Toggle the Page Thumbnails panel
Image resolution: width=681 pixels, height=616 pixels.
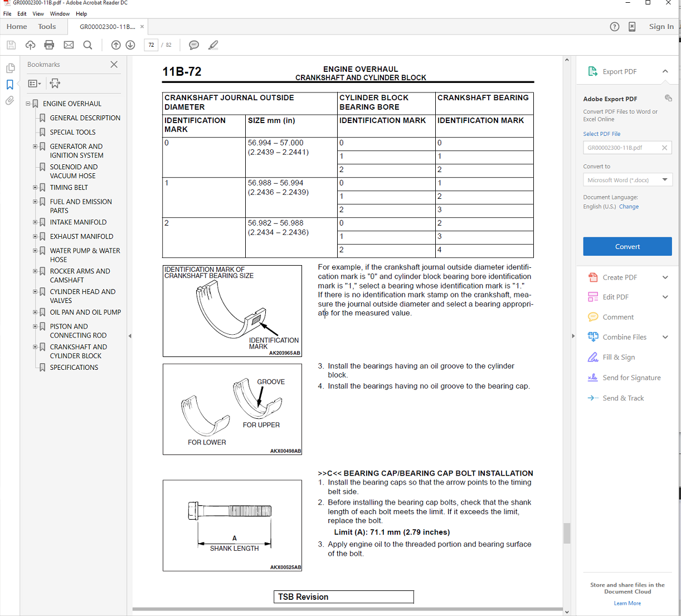click(x=10, y=68)
